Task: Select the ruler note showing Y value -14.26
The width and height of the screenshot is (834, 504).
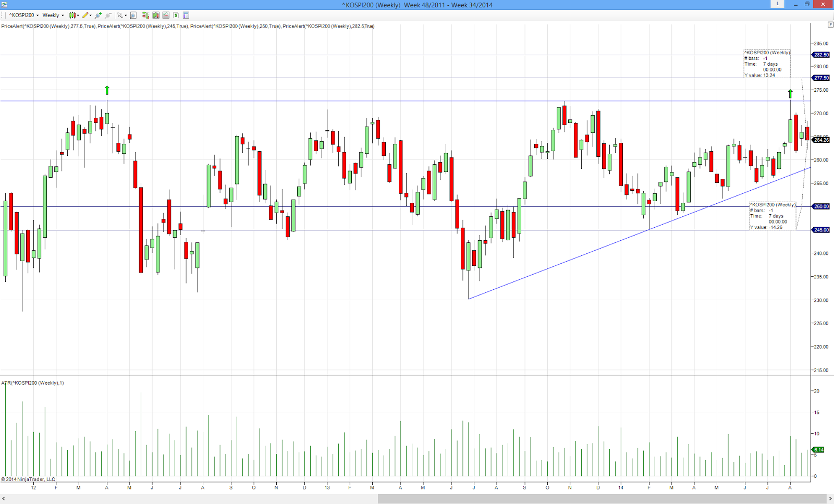Action: click(773, 216)
